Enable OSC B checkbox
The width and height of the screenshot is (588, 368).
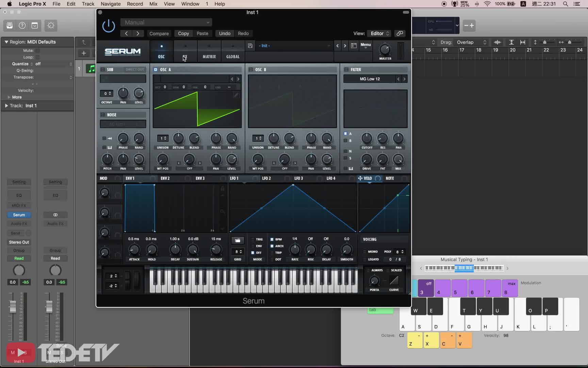click(251, 70)
